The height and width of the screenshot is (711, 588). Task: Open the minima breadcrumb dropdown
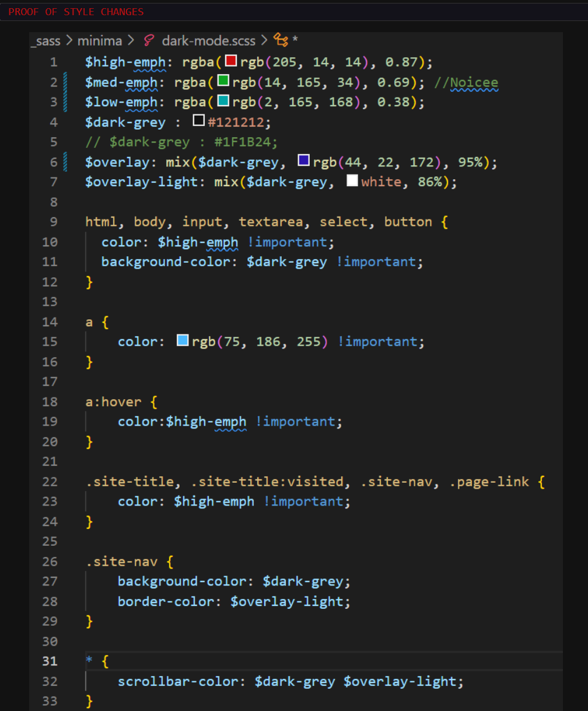pyautogui.click(x=99, y=40)
